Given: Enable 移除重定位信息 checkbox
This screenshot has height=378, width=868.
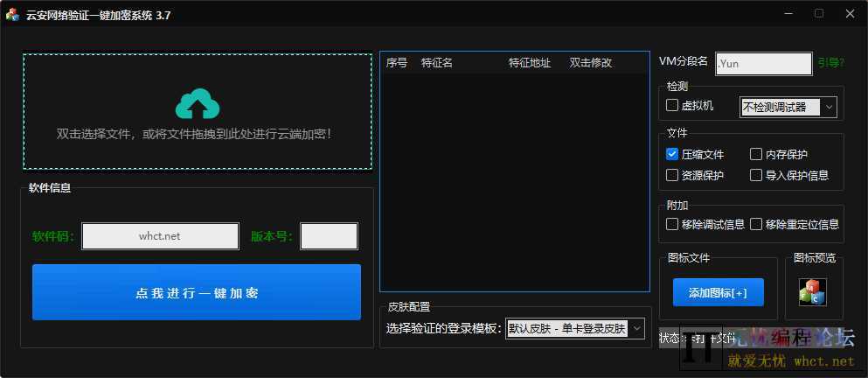Looking at the screenshot, I should [756, 224].
